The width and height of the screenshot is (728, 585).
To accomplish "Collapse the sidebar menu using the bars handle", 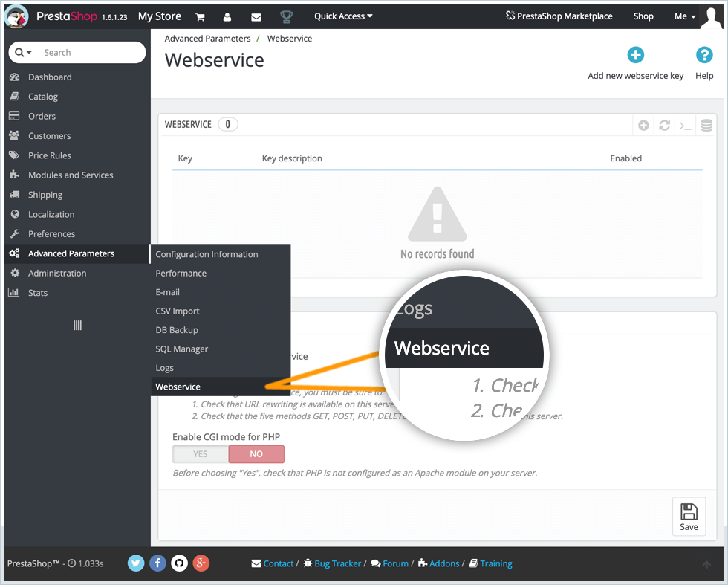I will (x=77, y=326).
